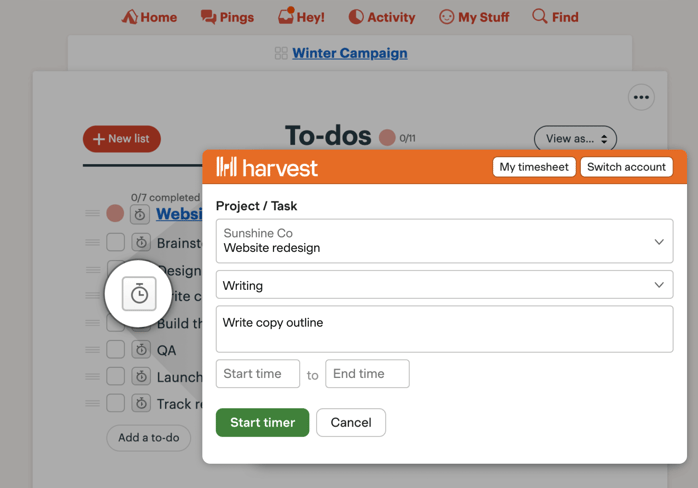Click the timer icon next to Brainstorm
This screenshot has height=488, width=698.
pyautogui.click(x=141, y=242)
